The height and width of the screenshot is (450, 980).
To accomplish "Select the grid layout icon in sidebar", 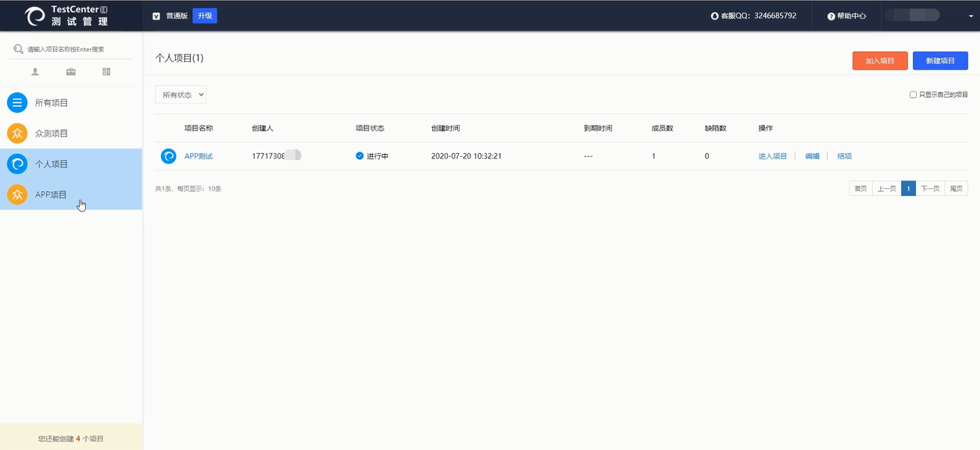I will point(106,72).
